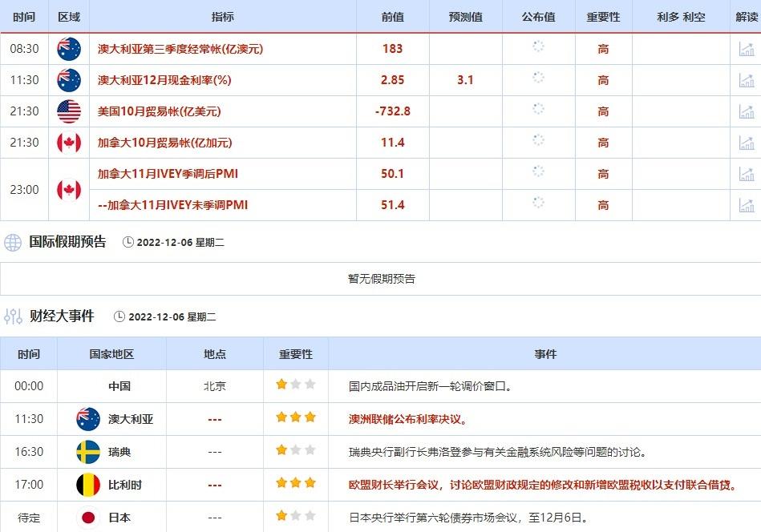Click the 公布值 column header
This screenshot has height=532, width=761.
538,17
